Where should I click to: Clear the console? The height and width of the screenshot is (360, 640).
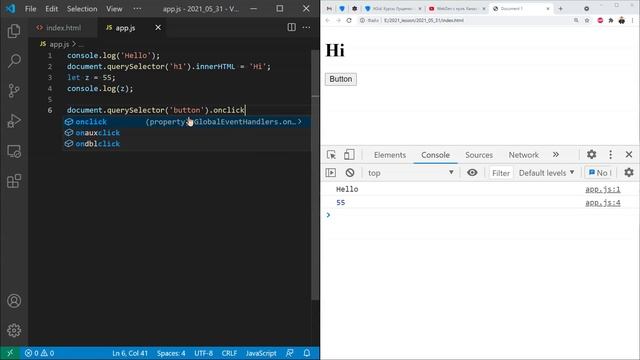350,173
